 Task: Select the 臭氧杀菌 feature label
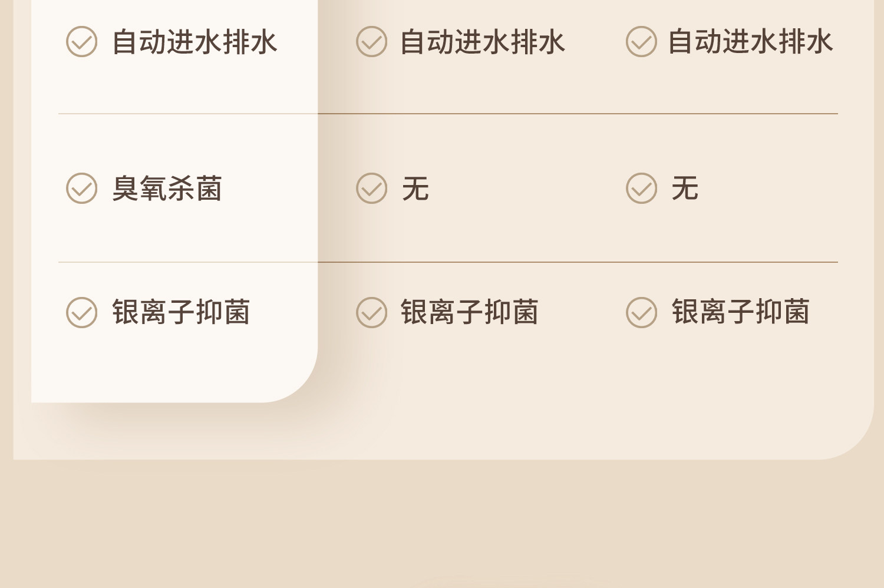(x=167, y=189)
